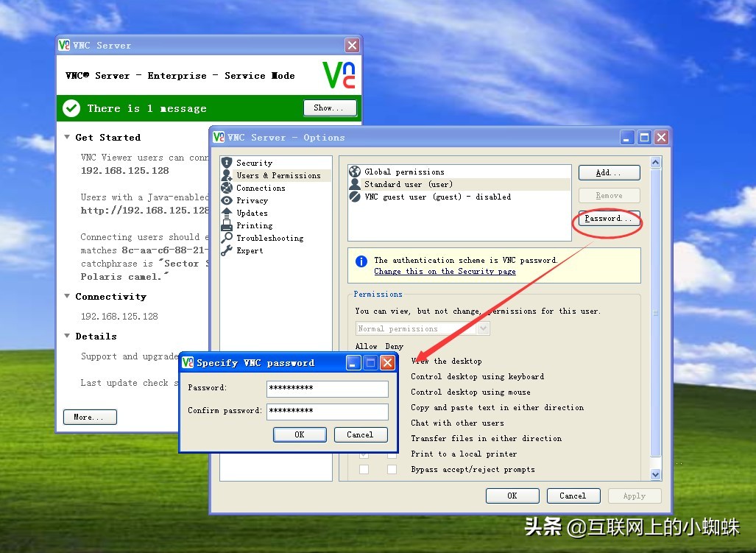The image size is (756, 553).
Task: Select the Security shield icon in Options
Action: [227, 163]
